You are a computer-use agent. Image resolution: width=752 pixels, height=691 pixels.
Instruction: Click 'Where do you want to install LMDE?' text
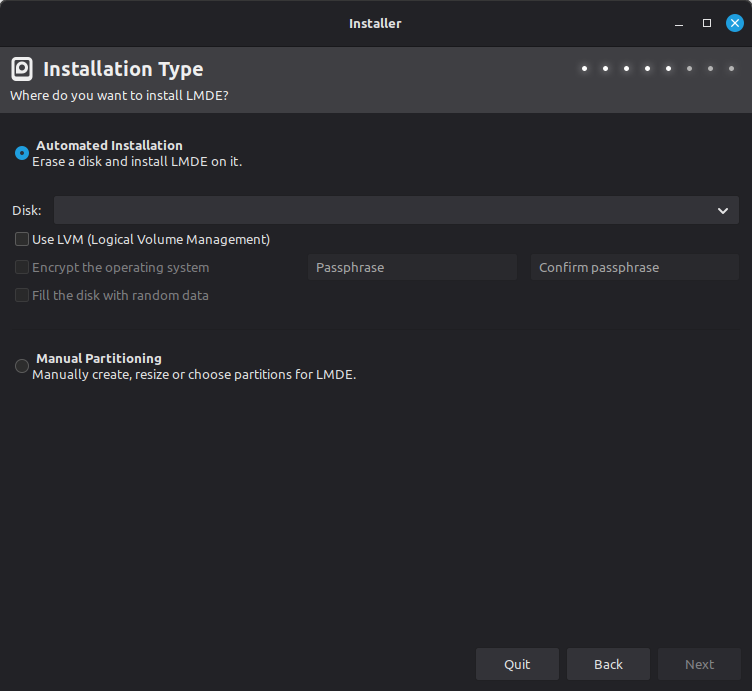[119, 95]
